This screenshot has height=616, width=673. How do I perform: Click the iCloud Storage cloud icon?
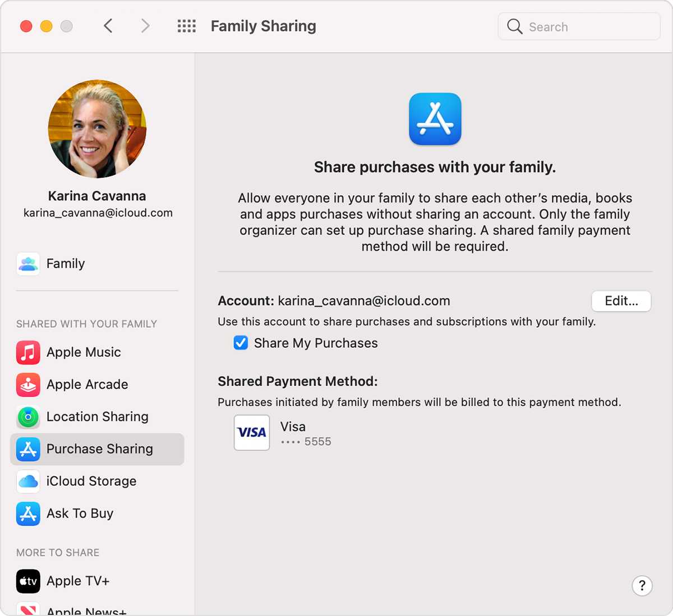pyautogui.click(x=28, y=481)
